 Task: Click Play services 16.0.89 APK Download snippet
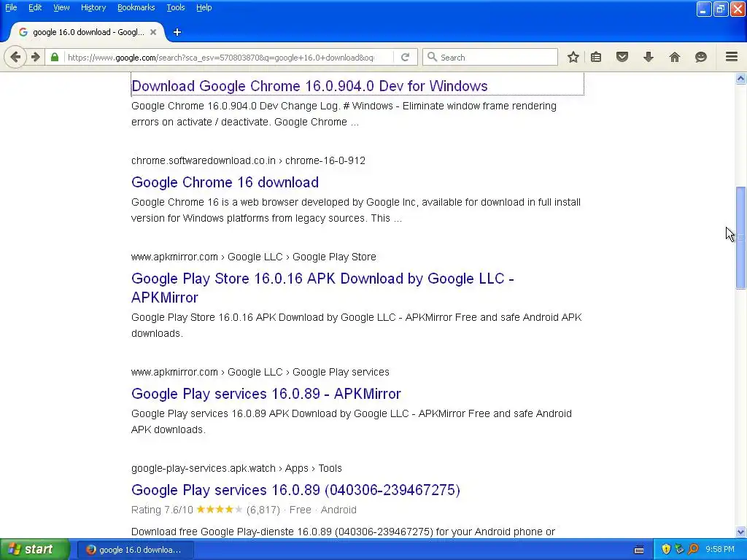pyautogui.click(x=351, y=421)
